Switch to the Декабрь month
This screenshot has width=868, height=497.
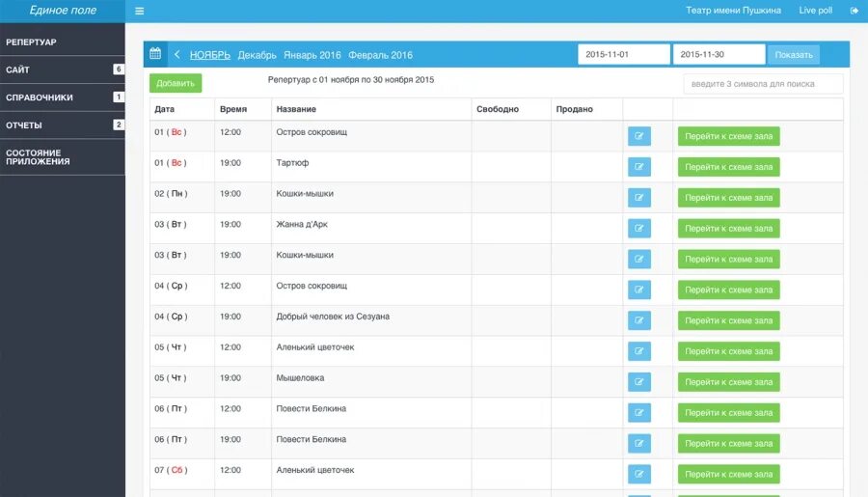tap(257, 55)
